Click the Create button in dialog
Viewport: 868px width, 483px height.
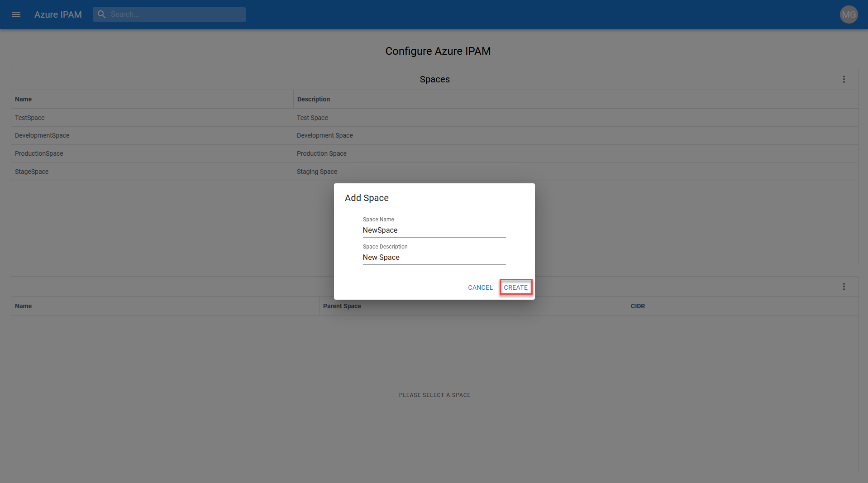(x=515, y=287)
